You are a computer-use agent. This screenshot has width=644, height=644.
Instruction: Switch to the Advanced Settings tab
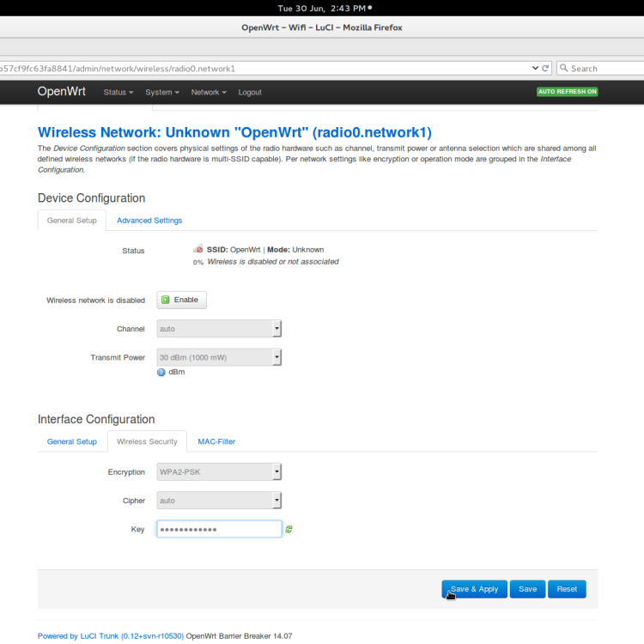(x=149, y=221)
